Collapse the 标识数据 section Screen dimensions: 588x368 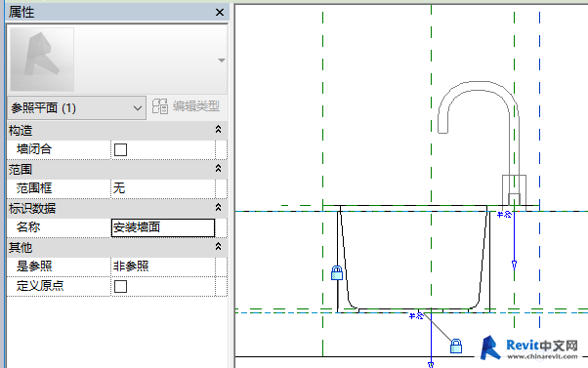tap(218, 208)
